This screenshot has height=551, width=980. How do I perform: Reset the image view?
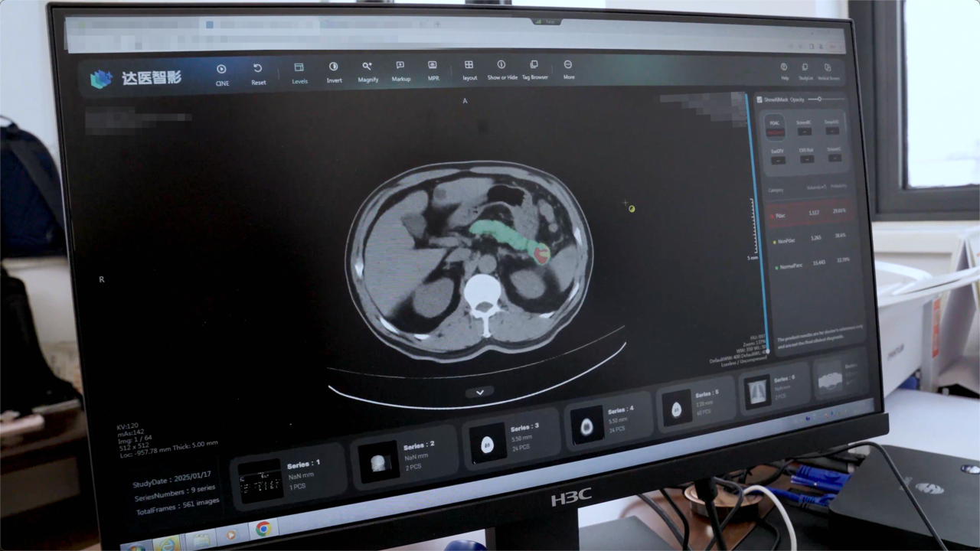pyautogui.click(x=258, y=74)
